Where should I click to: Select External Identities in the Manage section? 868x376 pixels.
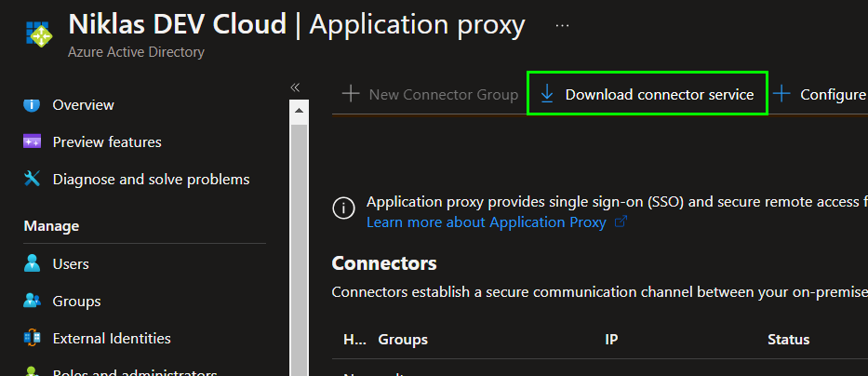coord(112,339)
